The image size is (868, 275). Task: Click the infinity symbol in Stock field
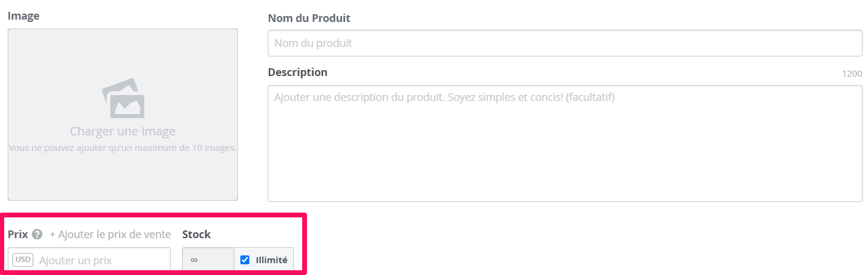tap(194, 260)
